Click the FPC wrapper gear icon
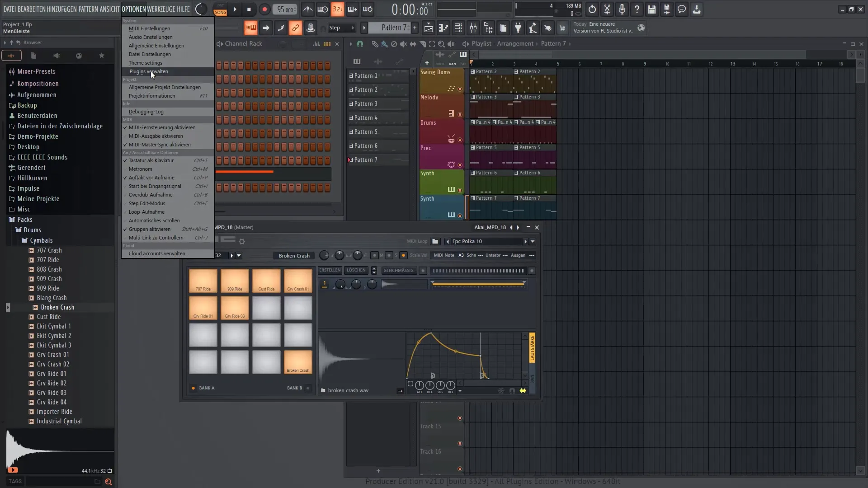 [242, 241]
